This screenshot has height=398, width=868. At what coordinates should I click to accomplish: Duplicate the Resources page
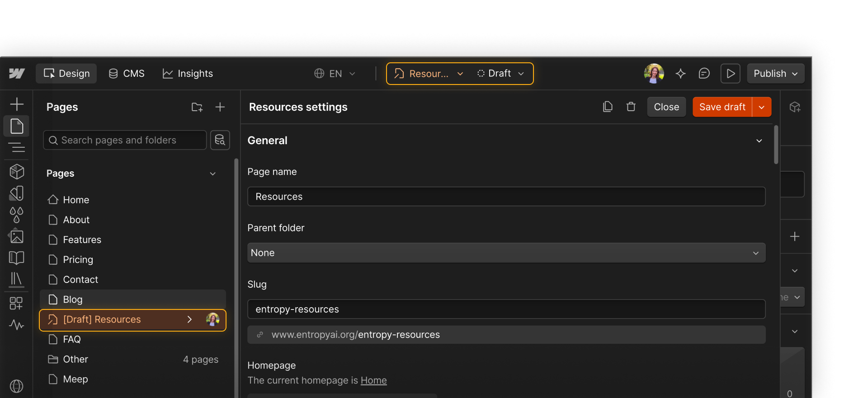608,107
